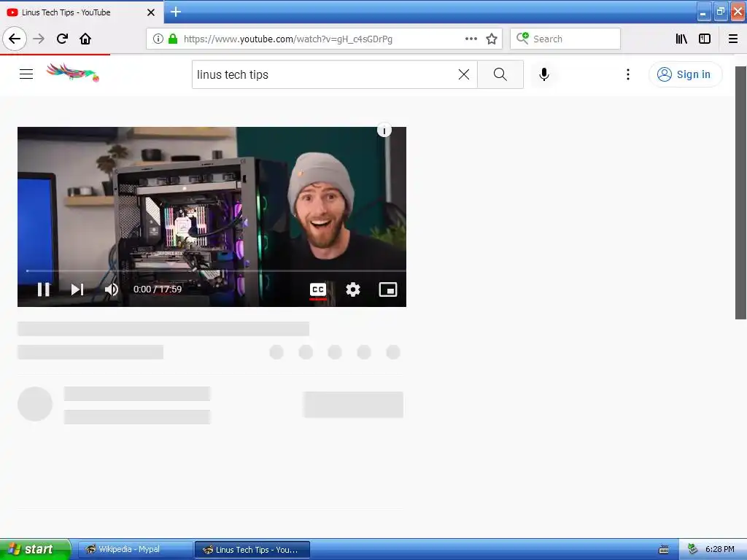Click the YouTube bird doodle logo

73,73
